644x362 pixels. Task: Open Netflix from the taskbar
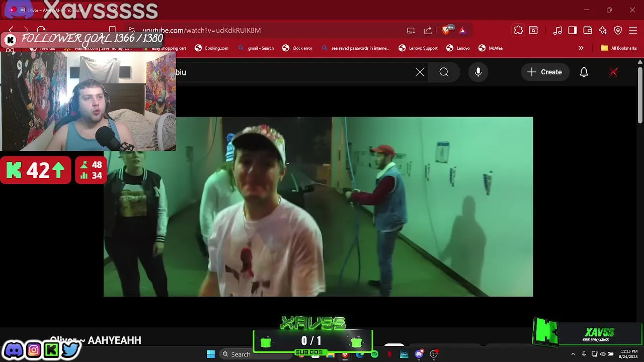pos(389,354)
